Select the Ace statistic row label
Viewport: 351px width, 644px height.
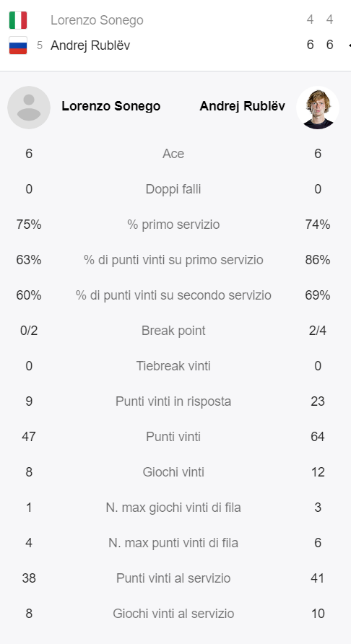[173, 154]
